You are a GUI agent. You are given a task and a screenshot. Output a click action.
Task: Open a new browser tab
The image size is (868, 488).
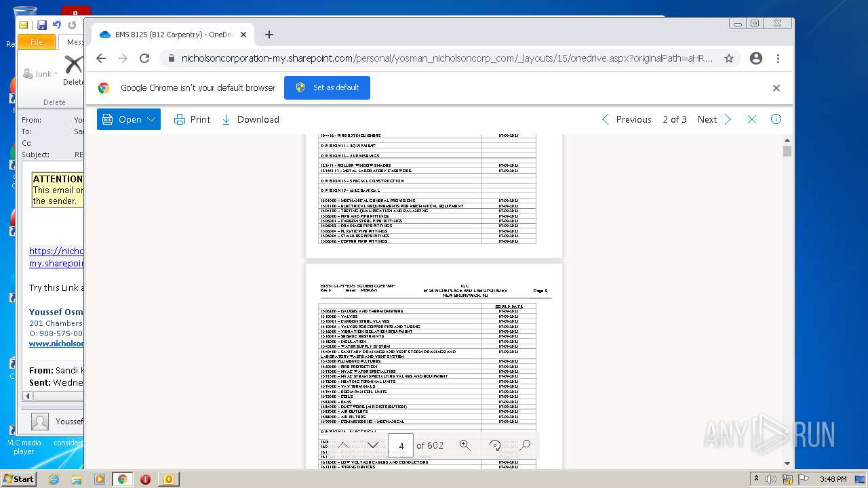point(269,35)
